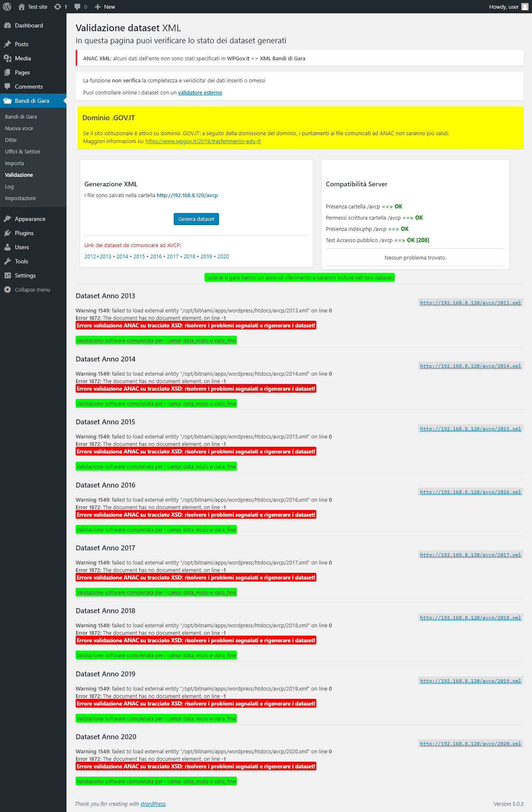Screen dimensions: 532x812
Task: Open the avcp/2017.xml file link
Action: (470, 555)
